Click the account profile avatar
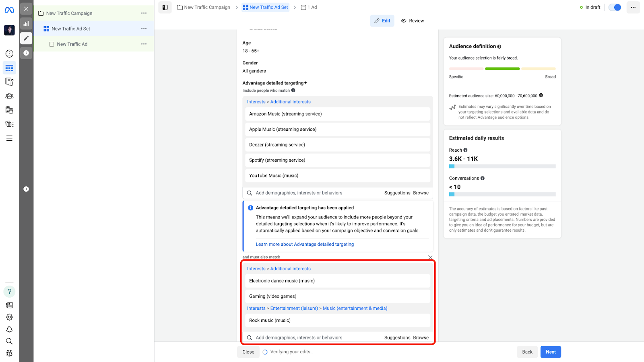Screen dimensions: 644x362 [x=9, y=30]
